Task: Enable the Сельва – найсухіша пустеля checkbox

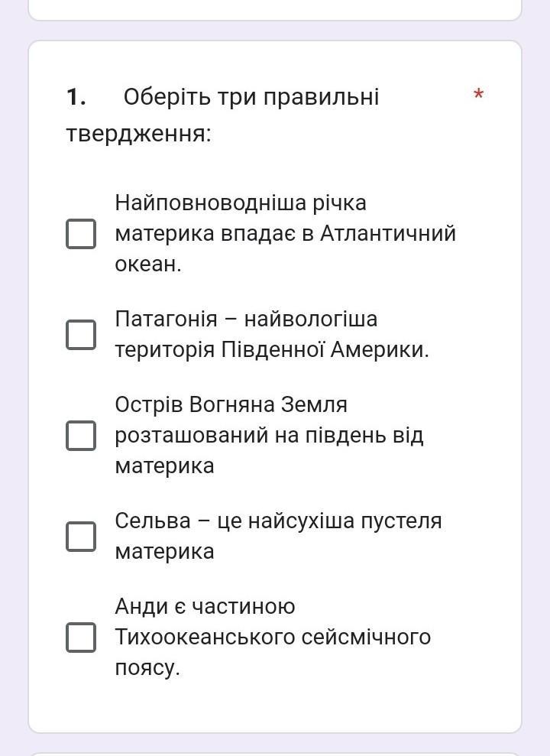Action: tap(81, 536)
